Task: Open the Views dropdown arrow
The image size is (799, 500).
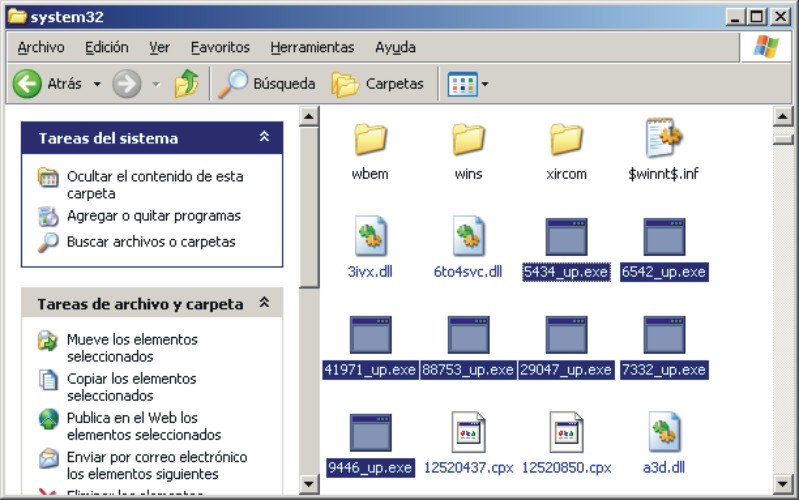Action: 485,84
